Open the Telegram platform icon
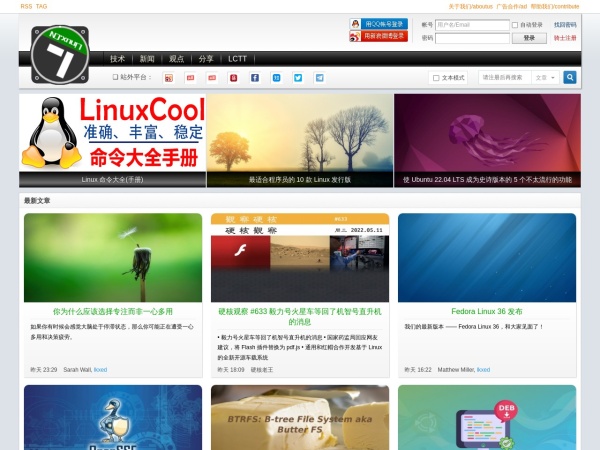The width and height of the screenshot is (600, 450). coord(319,77)
